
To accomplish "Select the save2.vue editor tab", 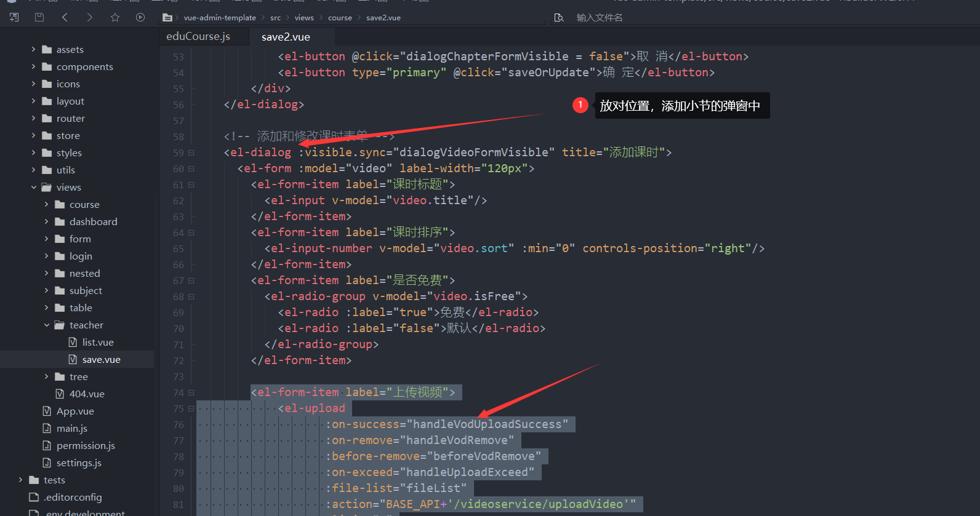I will (286, 37).
